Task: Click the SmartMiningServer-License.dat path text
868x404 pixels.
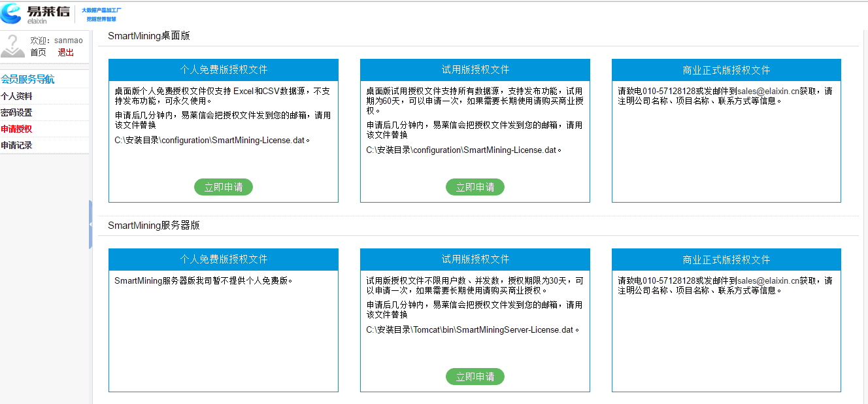Action: 473,329
